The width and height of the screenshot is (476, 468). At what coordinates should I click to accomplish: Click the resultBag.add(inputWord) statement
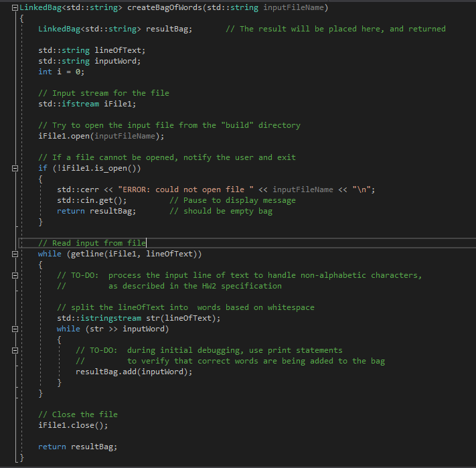(x=134, y=372)
